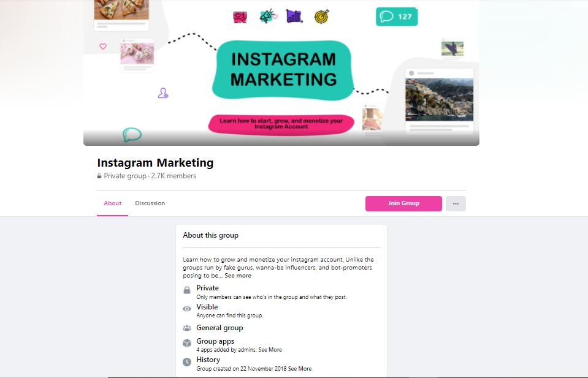Screen dimensions: 588x378
Task: Click the teal 127 comments badge
Action: (397, 17)
